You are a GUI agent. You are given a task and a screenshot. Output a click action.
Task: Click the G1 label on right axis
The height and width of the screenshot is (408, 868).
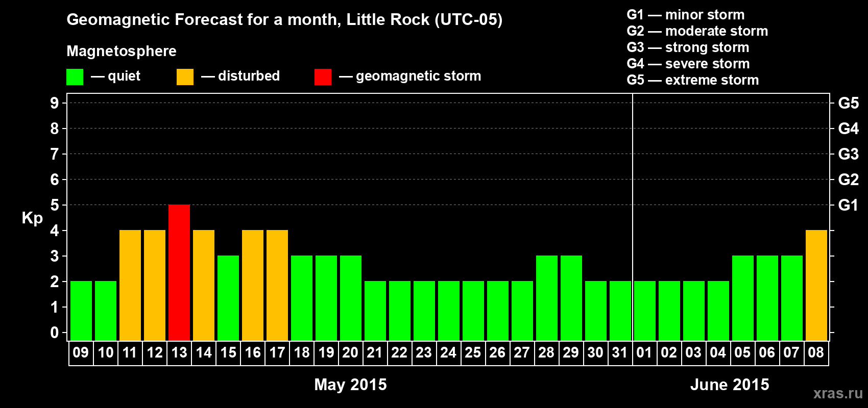(x=849, y=205)
